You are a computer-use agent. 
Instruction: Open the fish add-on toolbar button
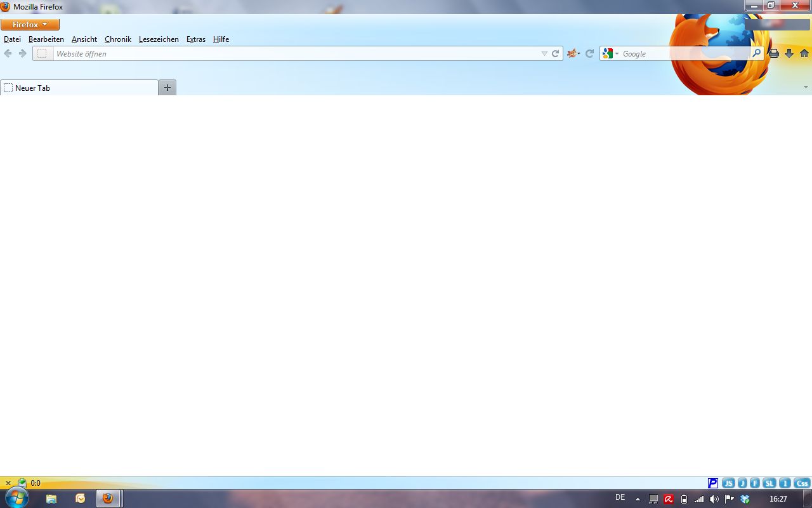pos(573,54)
